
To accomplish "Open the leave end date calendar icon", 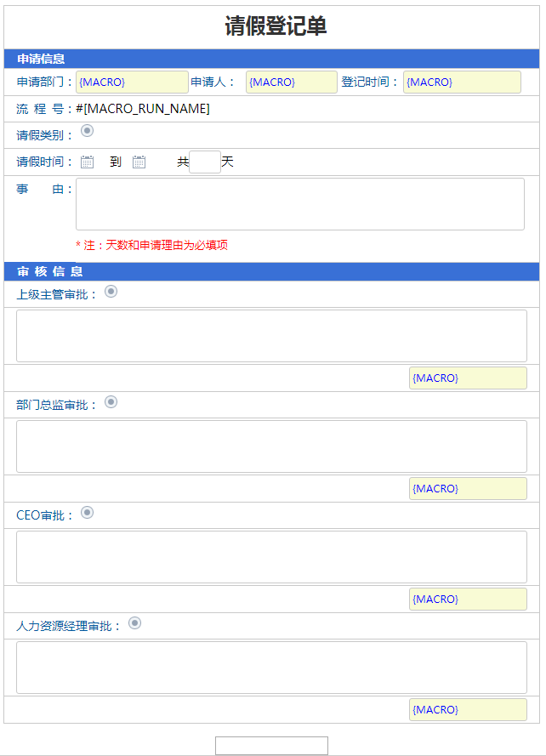I will click(139, 162).
